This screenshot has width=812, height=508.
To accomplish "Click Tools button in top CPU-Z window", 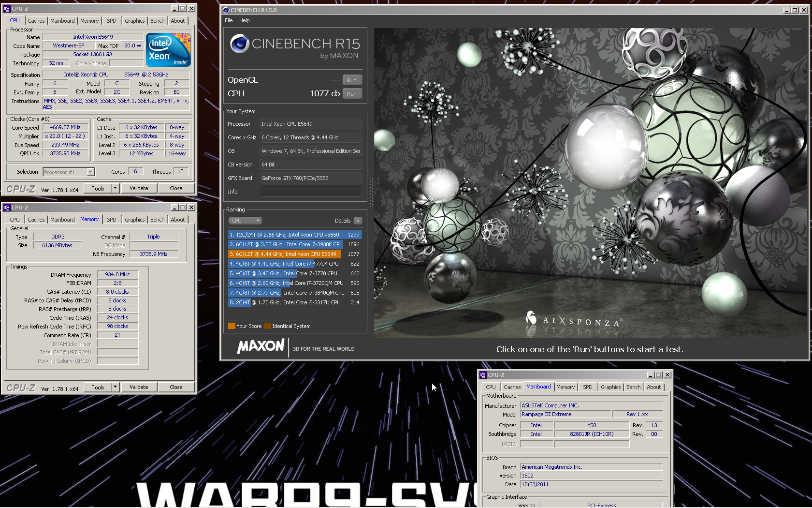I will (x=98, y=188).
